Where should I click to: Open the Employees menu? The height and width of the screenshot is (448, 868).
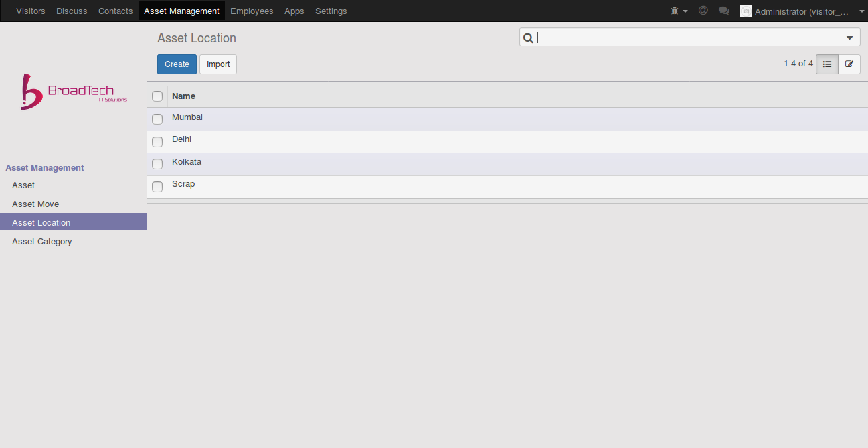coord(252,11)
